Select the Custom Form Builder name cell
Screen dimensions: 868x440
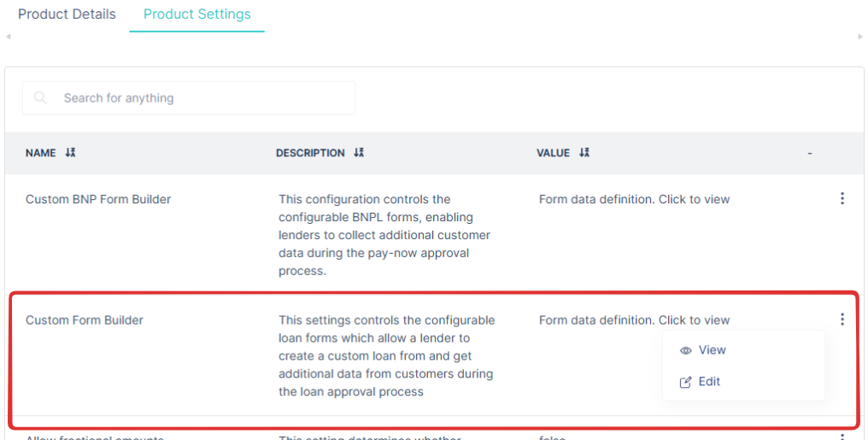(x=85, y=320)
